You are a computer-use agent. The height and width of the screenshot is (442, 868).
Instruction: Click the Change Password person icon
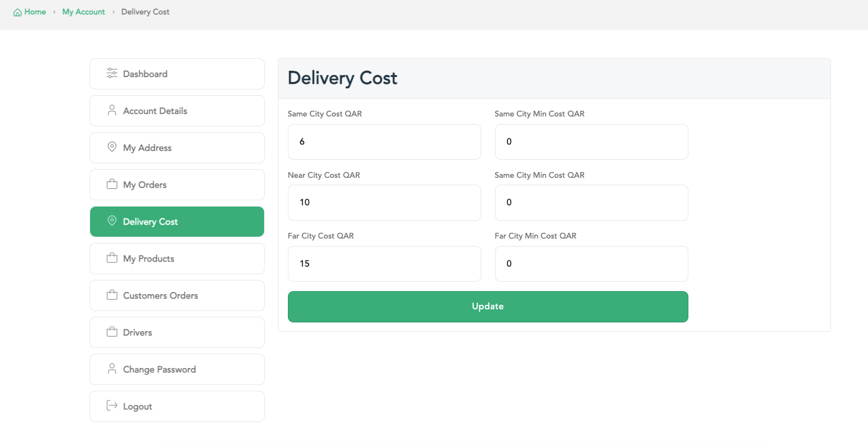pyautogui.click(x=112, y=369)
